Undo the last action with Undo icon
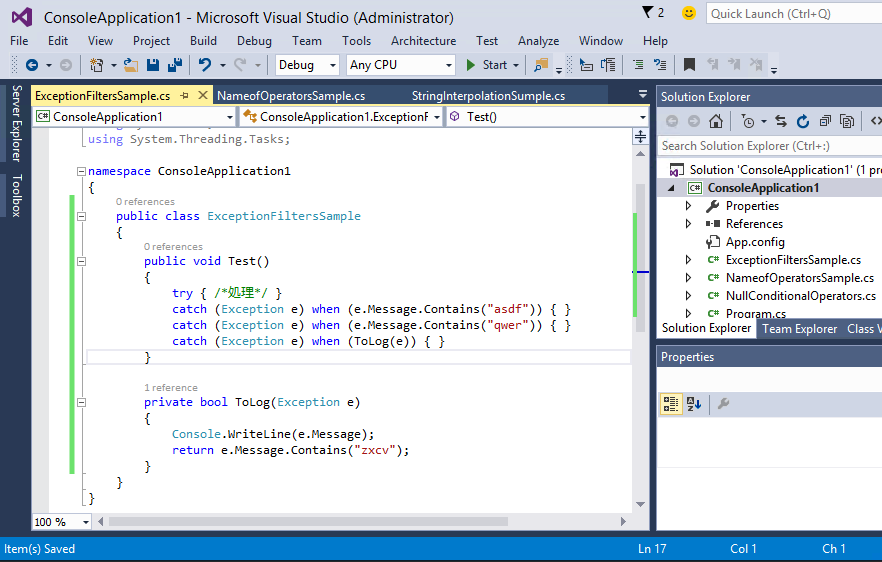 pos(205,65)
